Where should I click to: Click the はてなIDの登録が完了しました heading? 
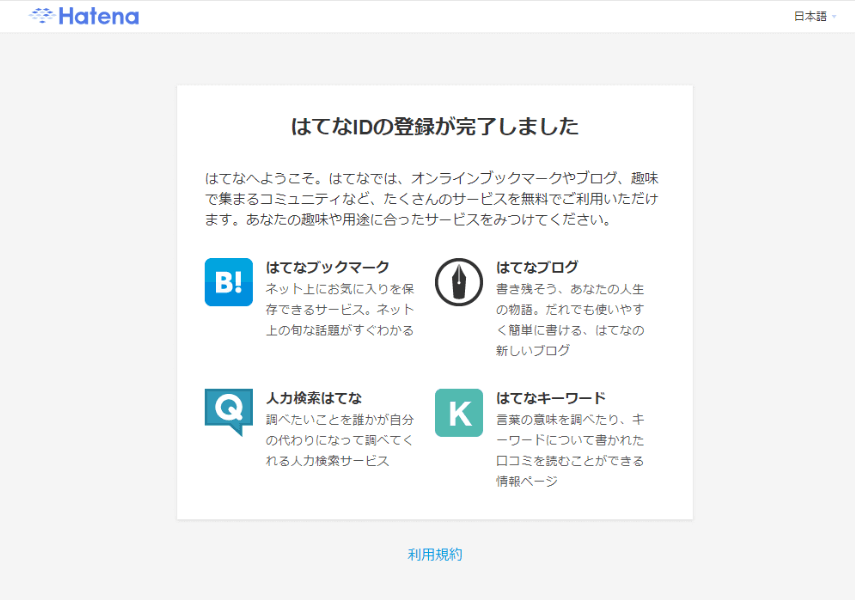pos(435,127)
